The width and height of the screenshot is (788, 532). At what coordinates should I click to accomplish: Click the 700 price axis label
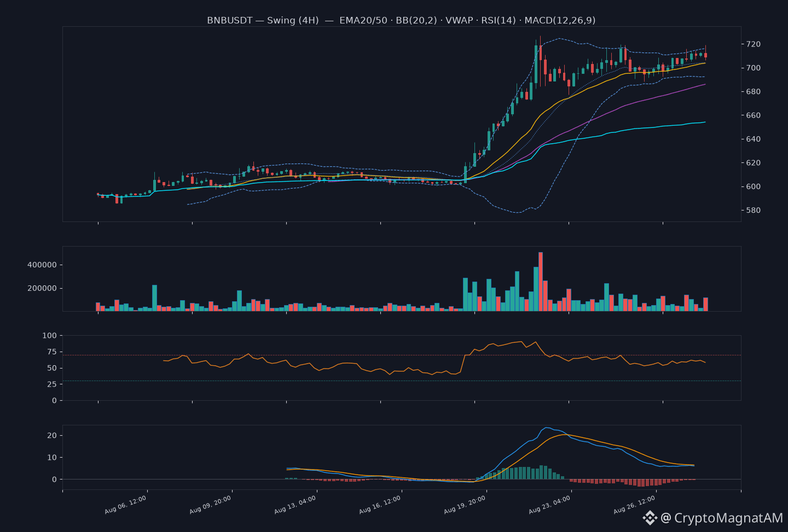[753, 68]
